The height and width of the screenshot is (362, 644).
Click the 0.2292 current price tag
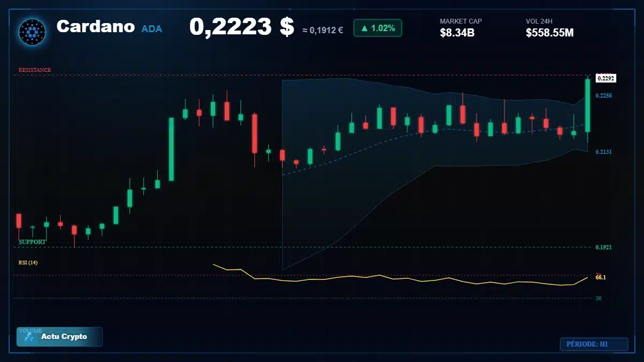coord(606,78)
